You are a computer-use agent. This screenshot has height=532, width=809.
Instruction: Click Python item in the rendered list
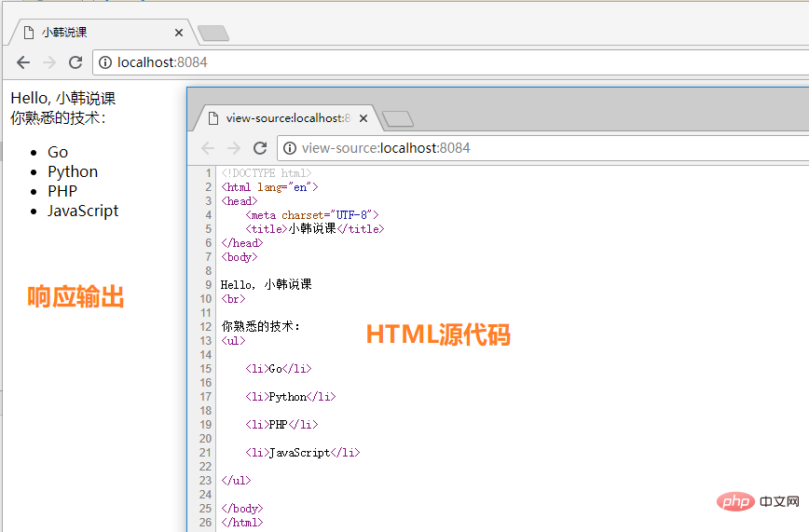pos(73,171)
